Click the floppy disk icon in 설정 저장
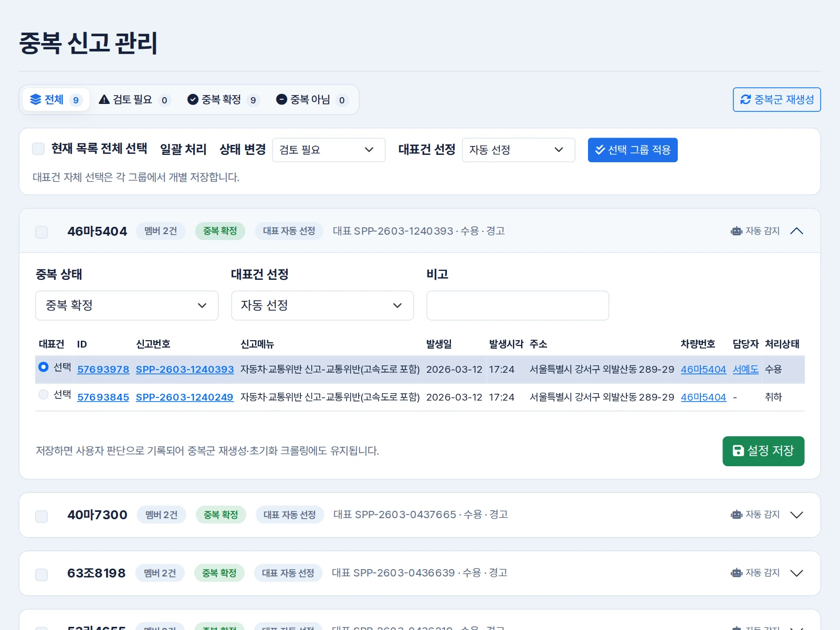Screen dimensions: 840x630 [x=738, y=450]
